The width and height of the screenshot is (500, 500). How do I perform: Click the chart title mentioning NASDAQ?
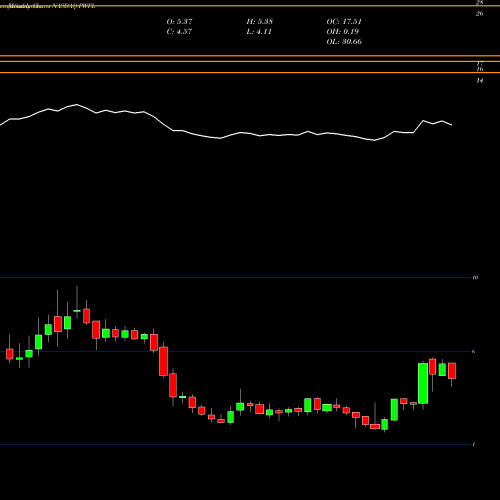coord(48,6)
